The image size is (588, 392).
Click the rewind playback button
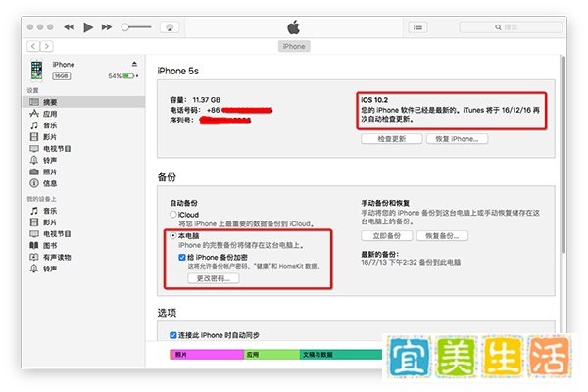tap(69, 27)
